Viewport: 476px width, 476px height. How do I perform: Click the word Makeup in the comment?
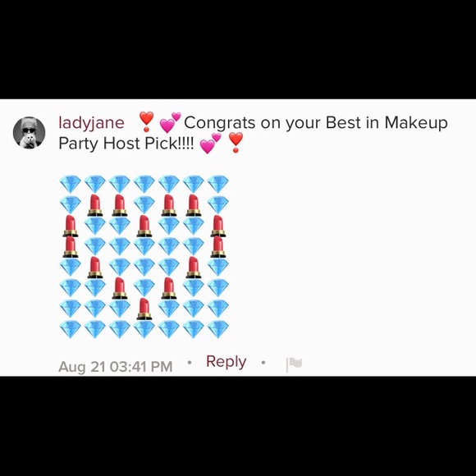point(416,123)
